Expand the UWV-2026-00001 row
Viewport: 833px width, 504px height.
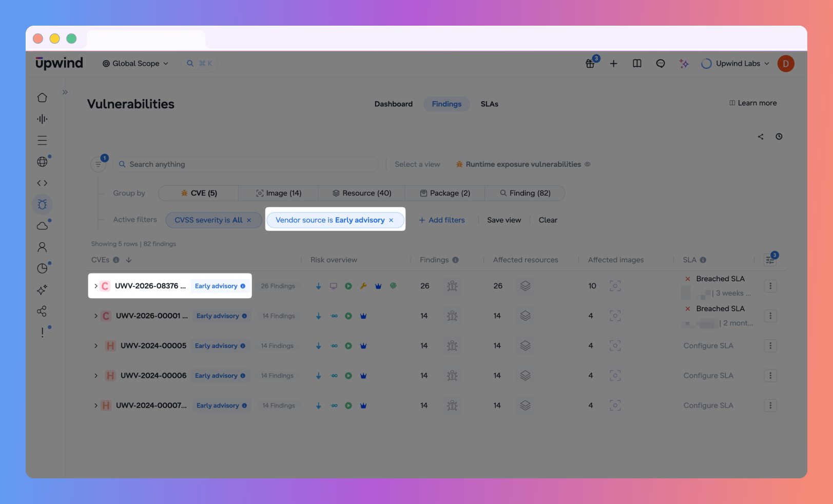coord(96,316)
